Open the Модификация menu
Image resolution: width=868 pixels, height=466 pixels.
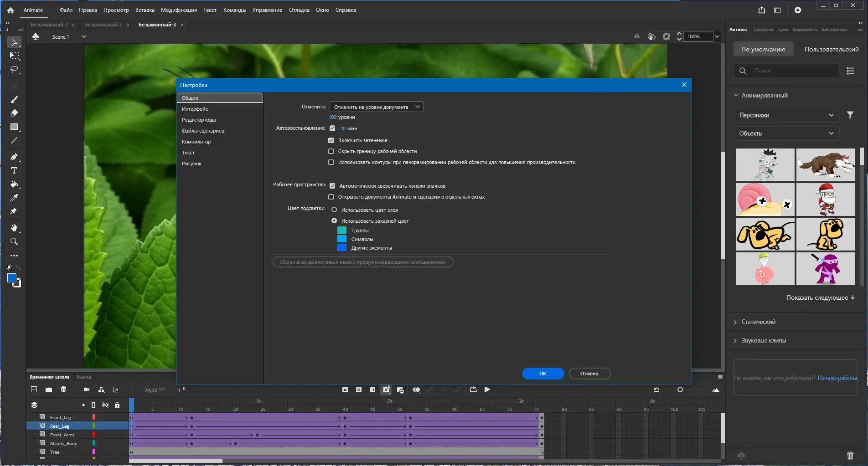tap(179, 10)
